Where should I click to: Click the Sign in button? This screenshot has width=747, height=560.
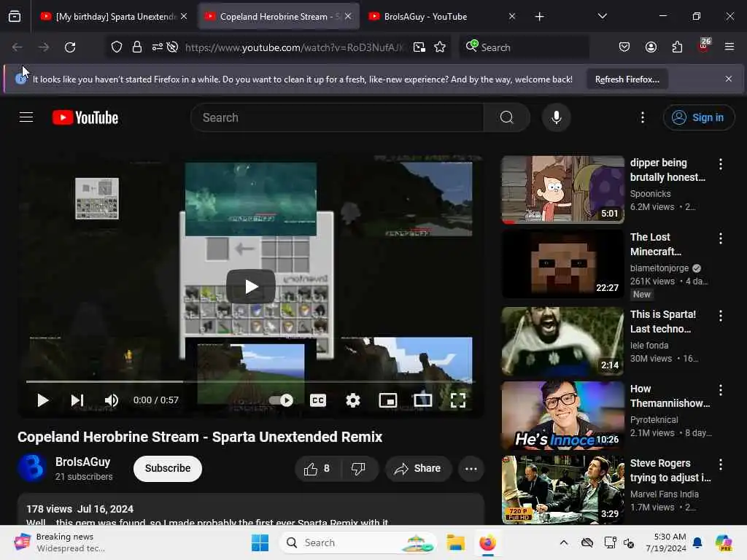coord(698,117)
